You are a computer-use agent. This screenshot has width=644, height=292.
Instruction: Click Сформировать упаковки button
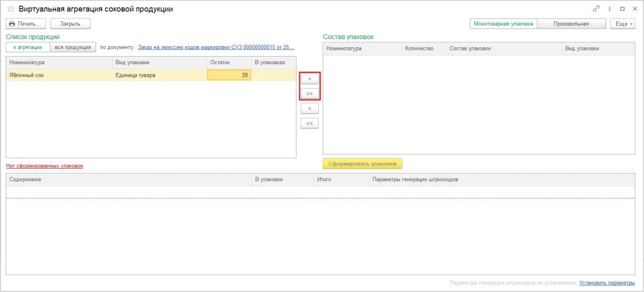[x=362, y=163]
